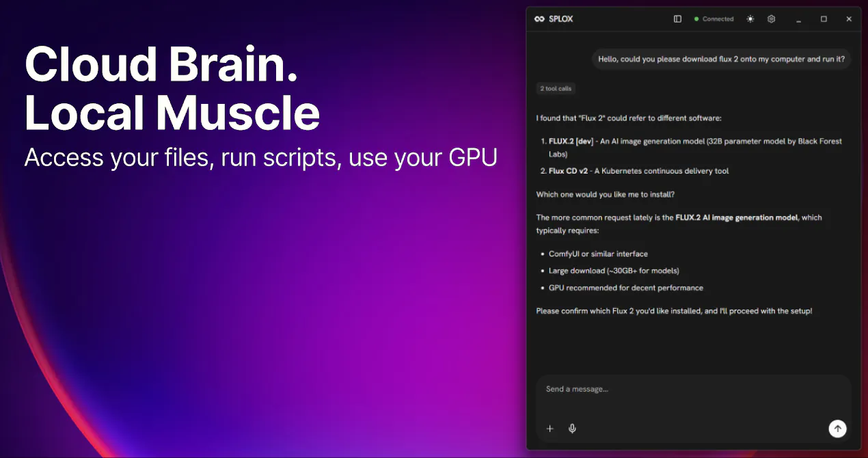Viewport: 868px width, 458px height.
Task: Maximize the SPLOX window
Action: (824, 19)
